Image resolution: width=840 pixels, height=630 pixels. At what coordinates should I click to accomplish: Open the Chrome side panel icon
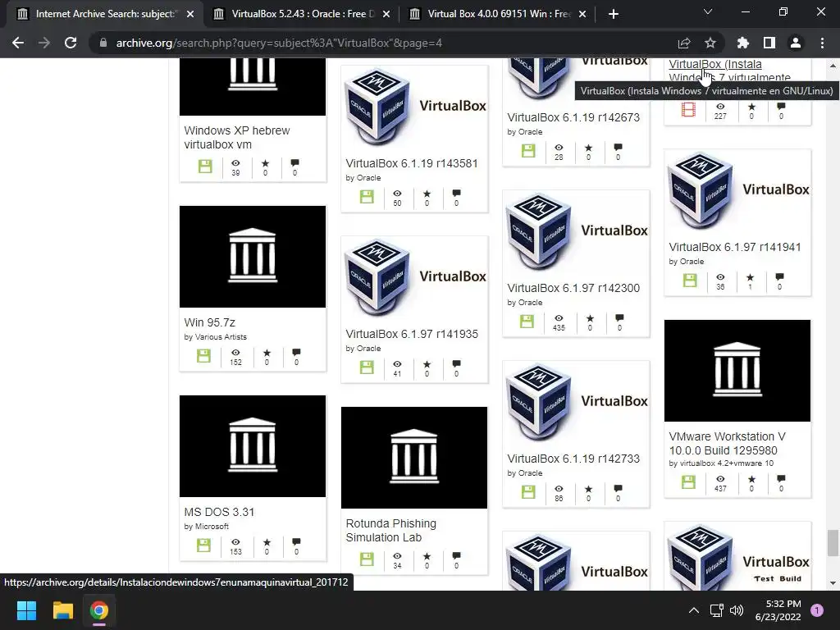point(769,43)
